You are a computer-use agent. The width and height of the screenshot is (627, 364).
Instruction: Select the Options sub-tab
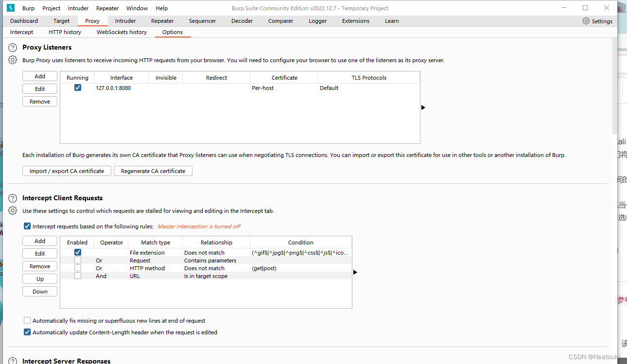(x=173, y=32)
